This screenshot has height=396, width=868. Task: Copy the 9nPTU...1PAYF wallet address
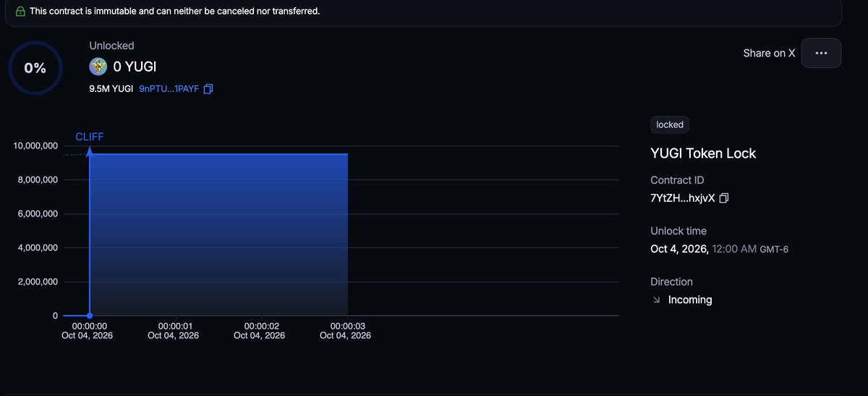(x=208, y=89)
